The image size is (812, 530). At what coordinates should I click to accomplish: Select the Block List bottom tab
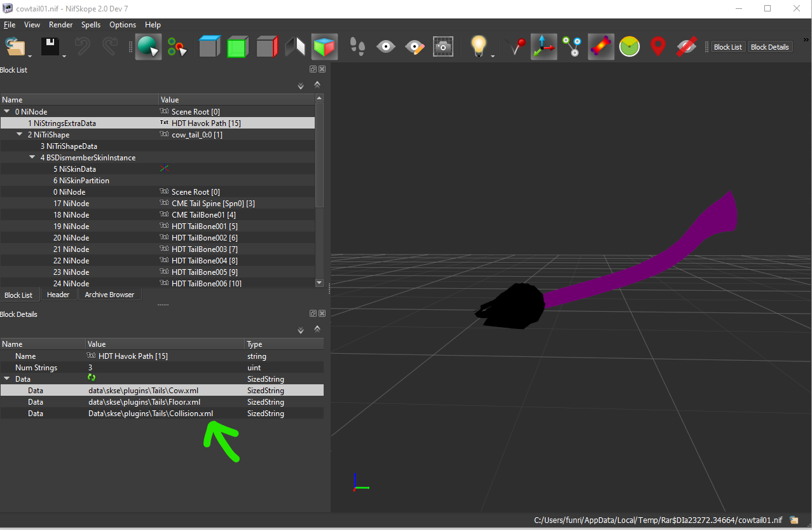click(x=18, y=295)
